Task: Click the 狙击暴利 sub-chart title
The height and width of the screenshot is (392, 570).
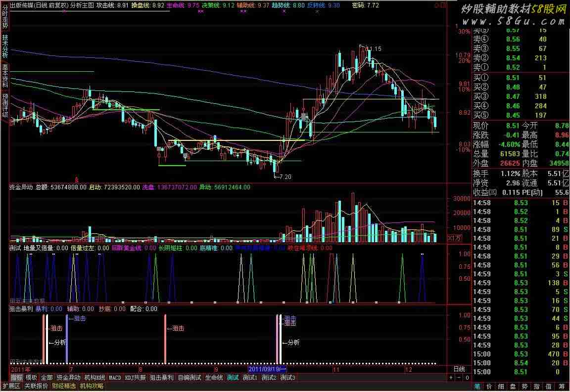Action: pos(21,309)
